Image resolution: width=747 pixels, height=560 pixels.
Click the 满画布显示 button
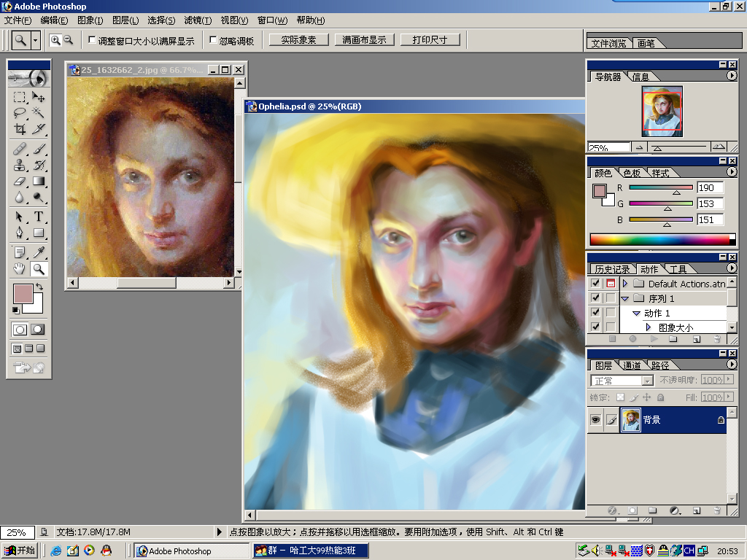pos(365,40)
